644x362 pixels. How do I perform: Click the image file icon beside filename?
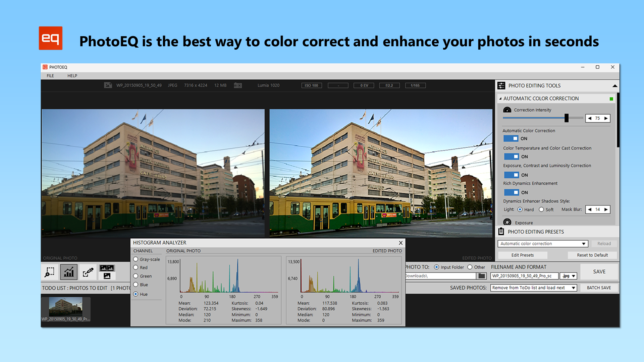108,85
